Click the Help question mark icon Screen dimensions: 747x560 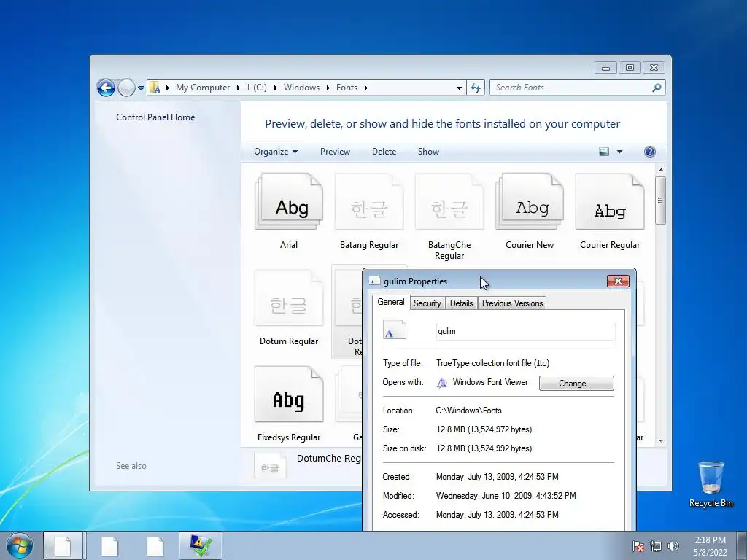click(650, 152)
